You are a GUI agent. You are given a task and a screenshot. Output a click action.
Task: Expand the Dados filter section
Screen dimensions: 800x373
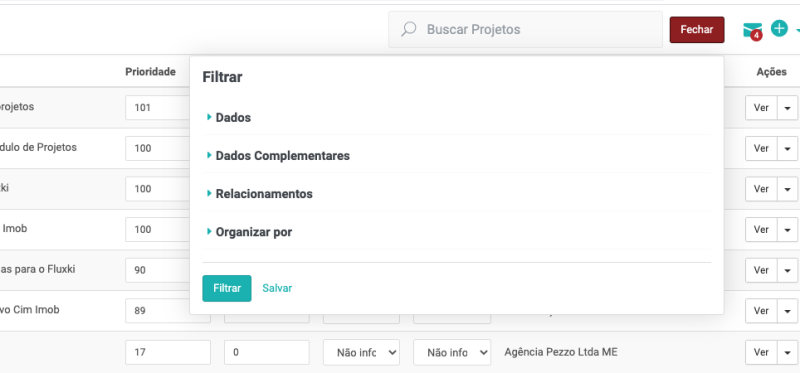pos(233,117)
